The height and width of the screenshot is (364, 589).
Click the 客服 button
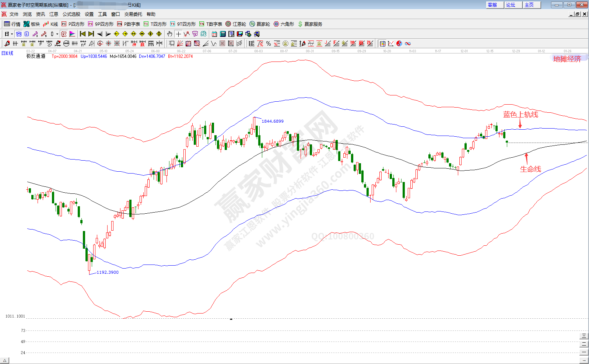point(492,5)
